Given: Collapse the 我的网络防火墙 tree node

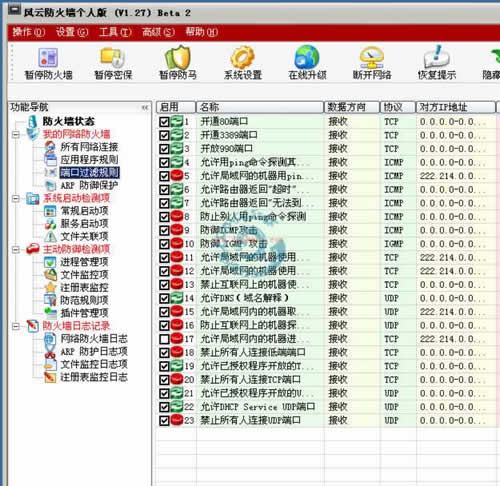Looking at the screenshot, I should coord(16,134).
